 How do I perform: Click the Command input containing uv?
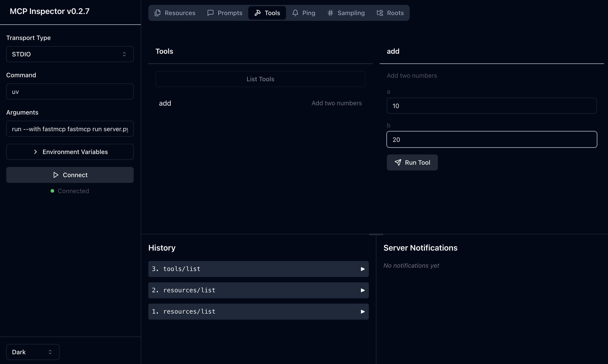pos(70,91)
